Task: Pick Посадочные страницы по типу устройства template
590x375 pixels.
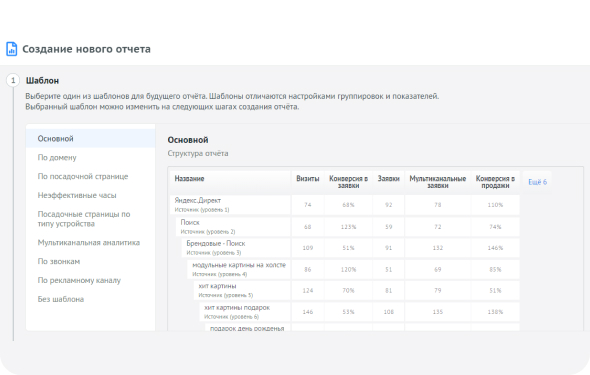Action: coord(91,219)
